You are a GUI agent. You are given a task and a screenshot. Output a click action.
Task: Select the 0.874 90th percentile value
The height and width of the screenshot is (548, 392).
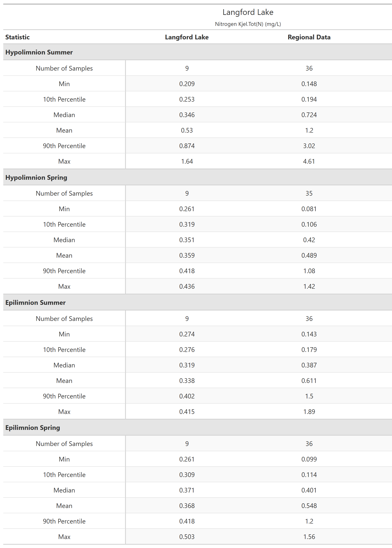[187, 146]
